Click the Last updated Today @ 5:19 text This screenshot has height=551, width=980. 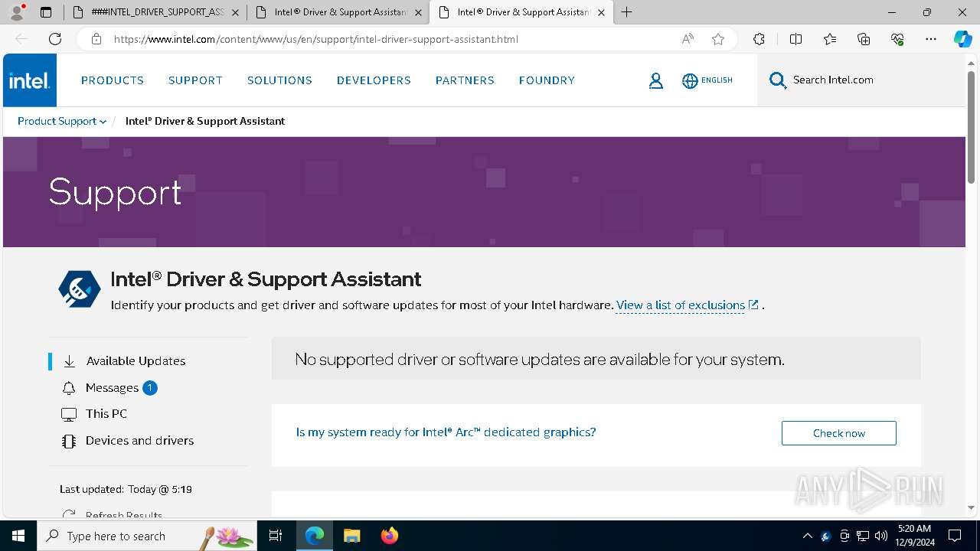(126, 489)
